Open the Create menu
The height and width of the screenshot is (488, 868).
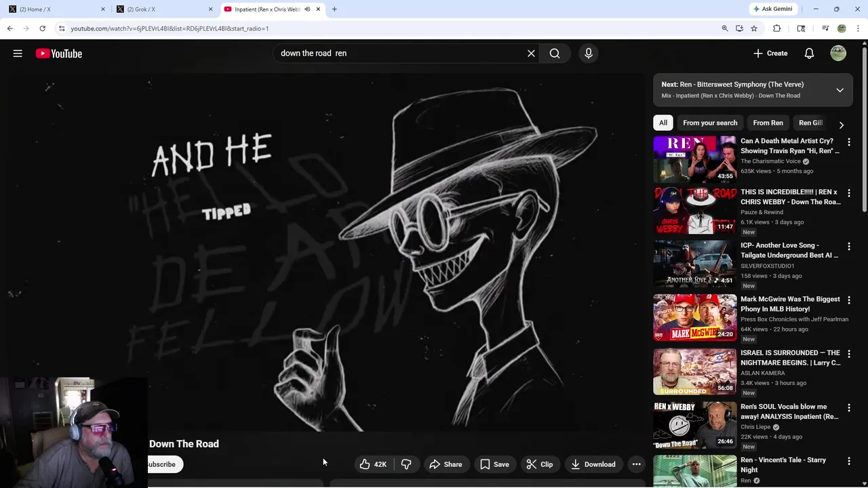[x=770, y=54]
